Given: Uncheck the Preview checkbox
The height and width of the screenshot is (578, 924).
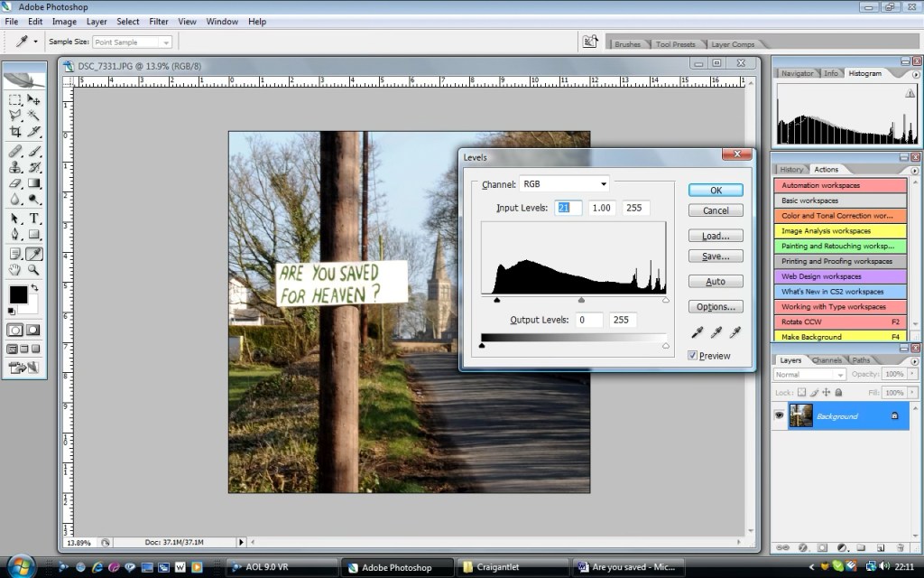Looking at the screenshot, I should pos(693,356).
